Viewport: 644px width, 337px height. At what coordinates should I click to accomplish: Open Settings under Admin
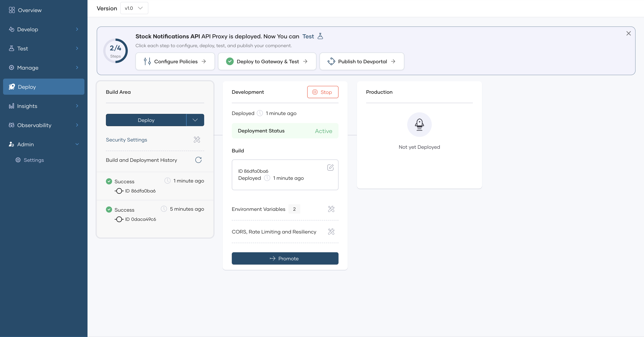click(x=34, y=160)
